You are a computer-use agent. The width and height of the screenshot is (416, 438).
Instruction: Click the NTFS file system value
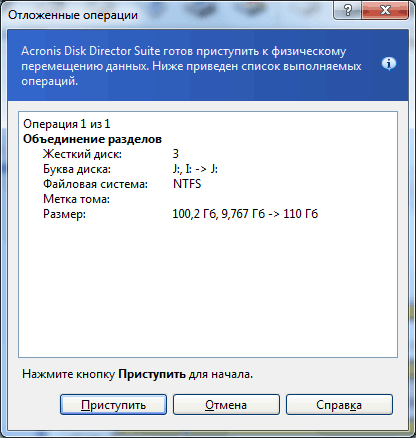(x=187, y=184)
